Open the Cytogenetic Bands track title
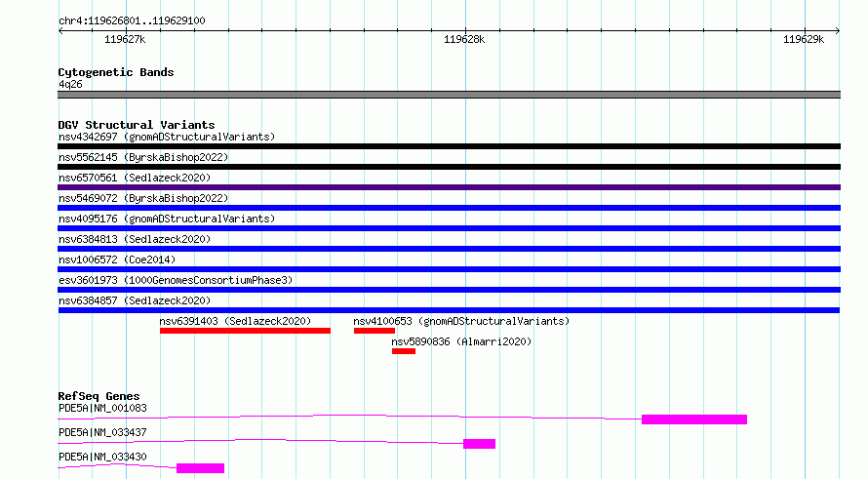This screenshot has height=479, width=868. 116,72
